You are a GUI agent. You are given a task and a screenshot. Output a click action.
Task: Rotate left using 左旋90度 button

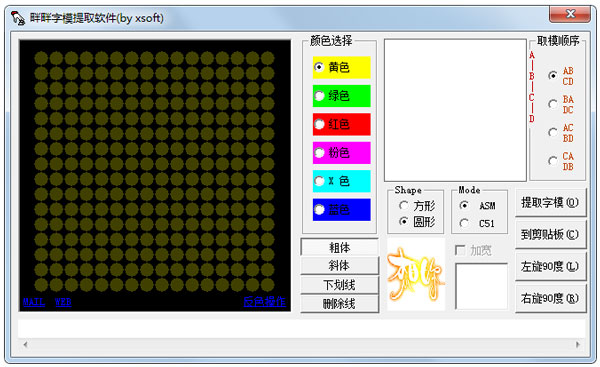(x=551, y=266)
